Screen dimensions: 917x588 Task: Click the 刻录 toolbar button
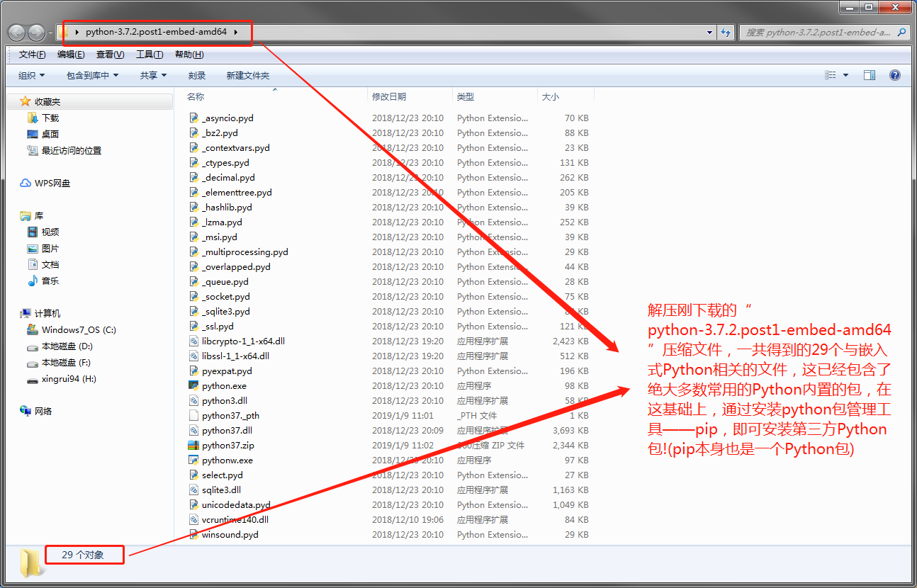pyautogui.click(x=196, y=74)
